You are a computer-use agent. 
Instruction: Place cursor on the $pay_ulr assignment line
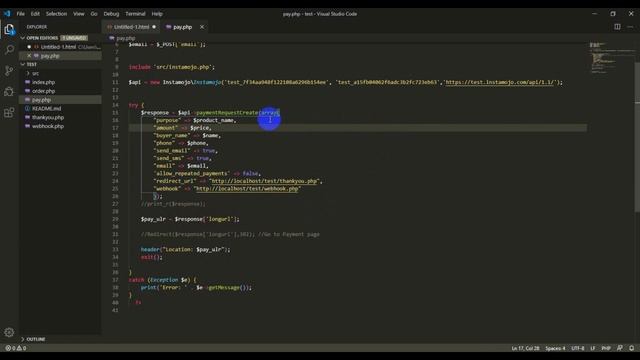point(190,219)
